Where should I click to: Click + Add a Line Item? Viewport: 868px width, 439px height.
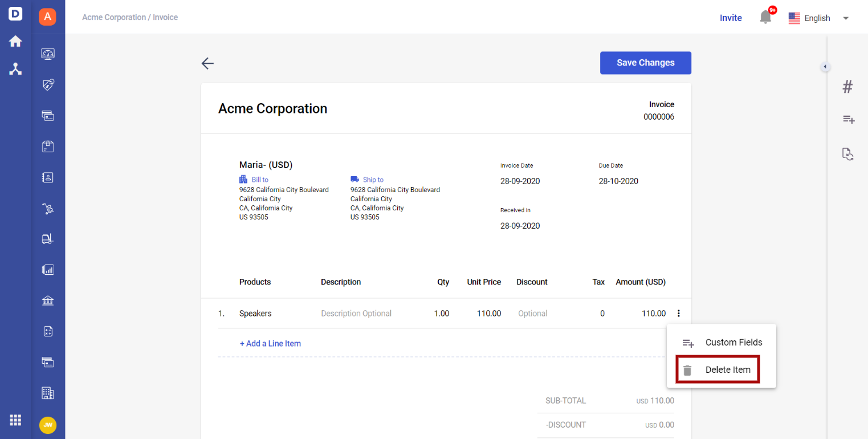pyautogui.click(x=270, y=344)
